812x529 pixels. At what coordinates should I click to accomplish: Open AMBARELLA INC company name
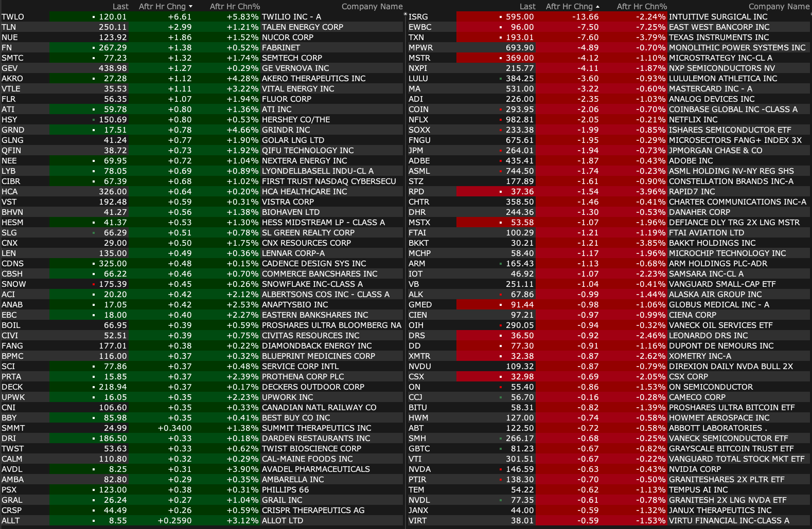tap(293, 480)
